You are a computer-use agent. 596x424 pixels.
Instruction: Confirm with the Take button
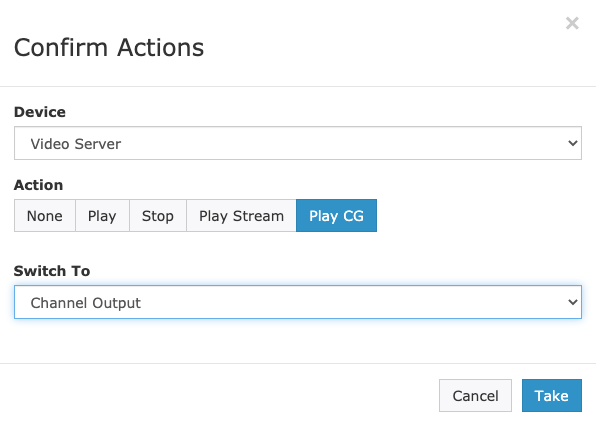552,395
